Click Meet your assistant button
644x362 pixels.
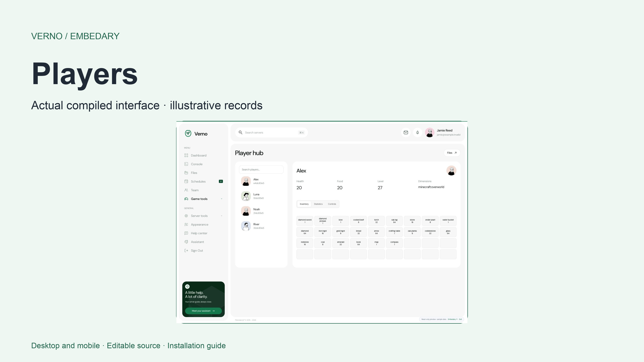(x=203, y=311)
